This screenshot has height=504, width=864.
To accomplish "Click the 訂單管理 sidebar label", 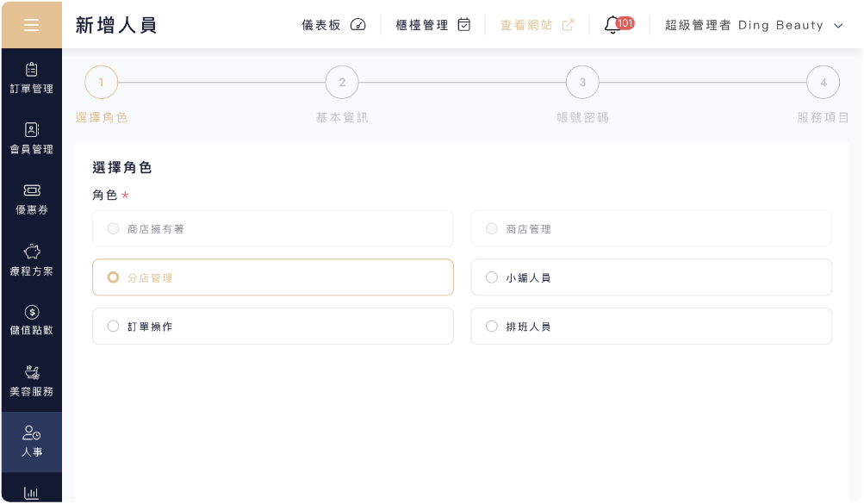I will coord(31,89).
